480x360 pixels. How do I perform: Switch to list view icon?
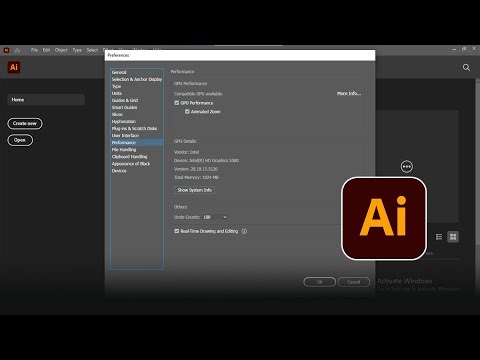coord(439,237)
